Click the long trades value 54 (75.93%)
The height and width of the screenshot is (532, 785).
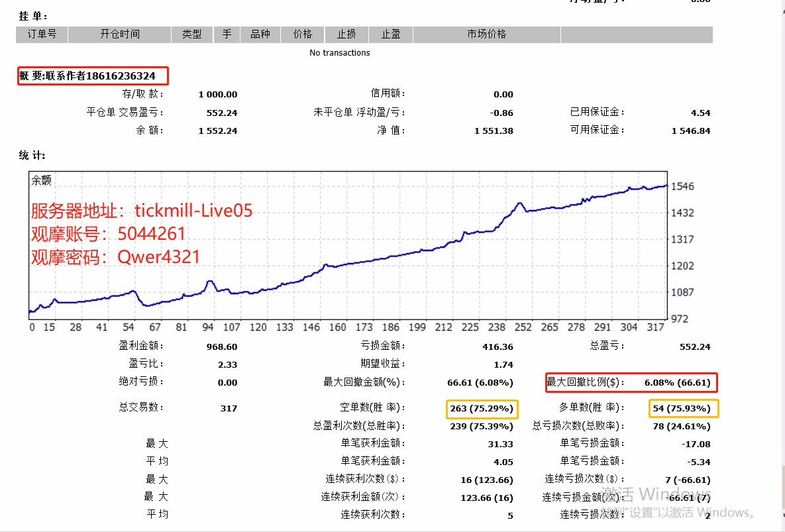[x=682, y=408]
